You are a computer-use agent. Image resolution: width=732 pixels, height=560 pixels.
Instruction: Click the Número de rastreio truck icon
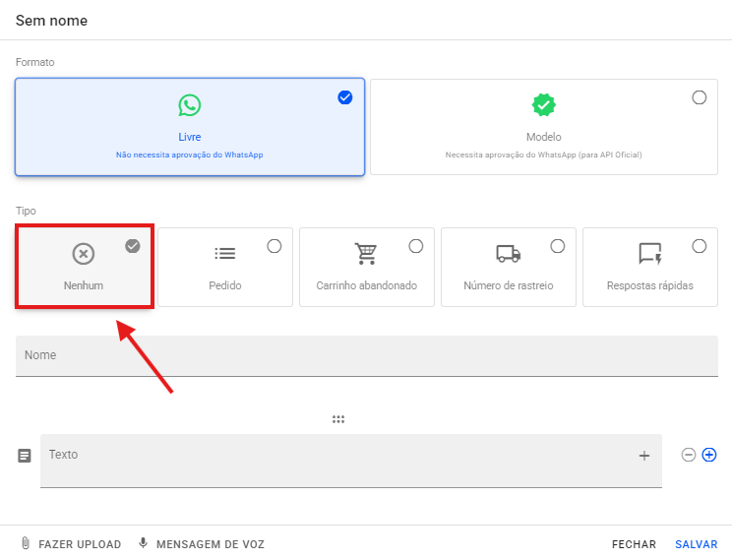click(508, 254)
